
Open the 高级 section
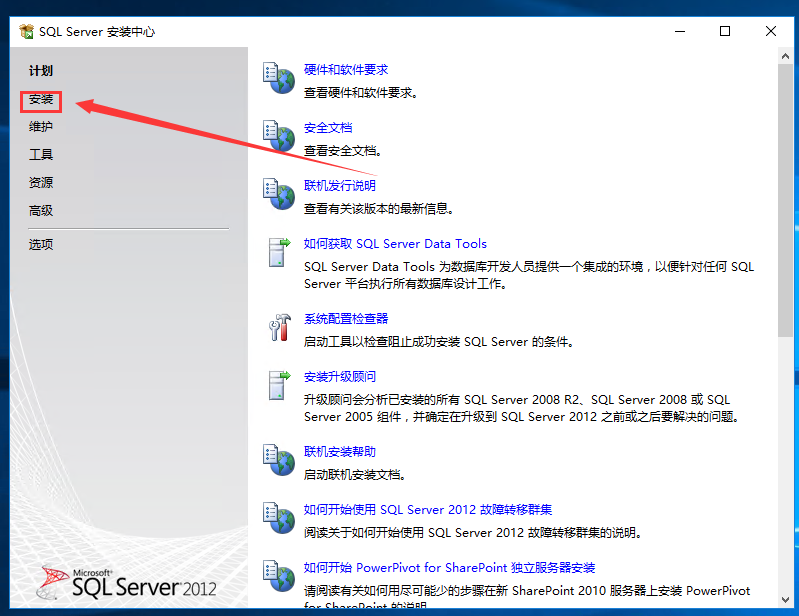pyautogui.click(x=41, y=211)
